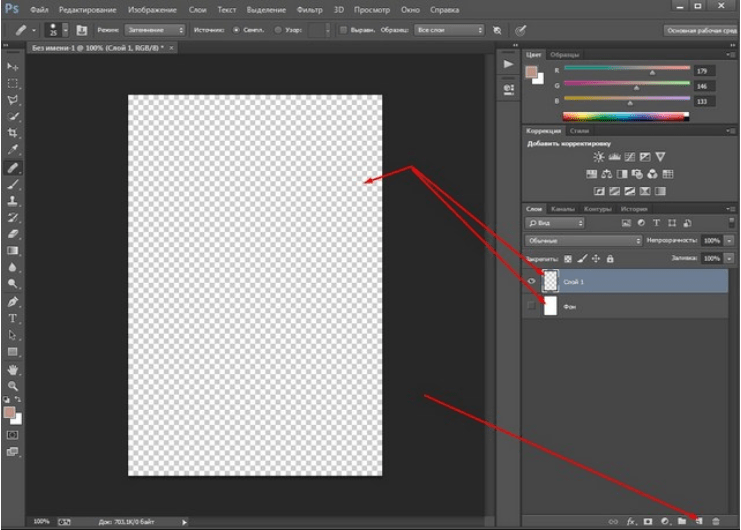Screen dimensions: 741x530
Task: Click the foreground color swatch in toolbar
Action: tap(11, 412)
